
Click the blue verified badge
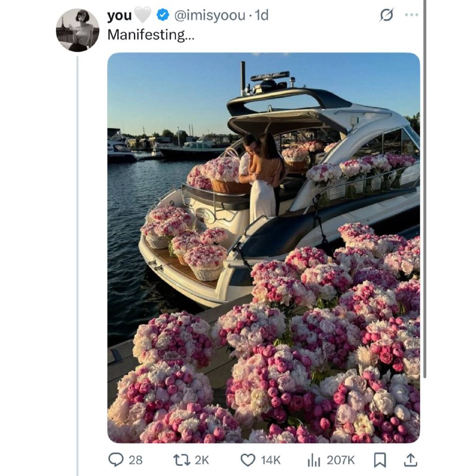tap(162, 16)
